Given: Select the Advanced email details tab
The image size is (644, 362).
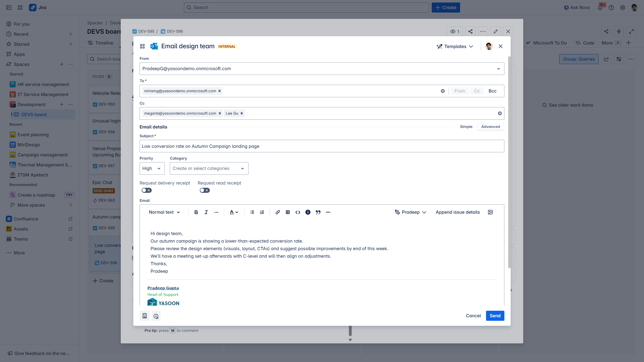Looking at the screenshot, I should (490, 127).
